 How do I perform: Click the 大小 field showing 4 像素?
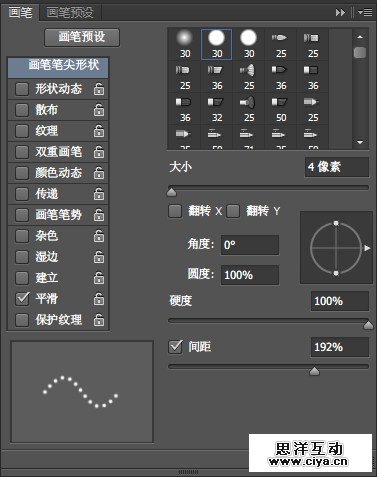(337, 167)
